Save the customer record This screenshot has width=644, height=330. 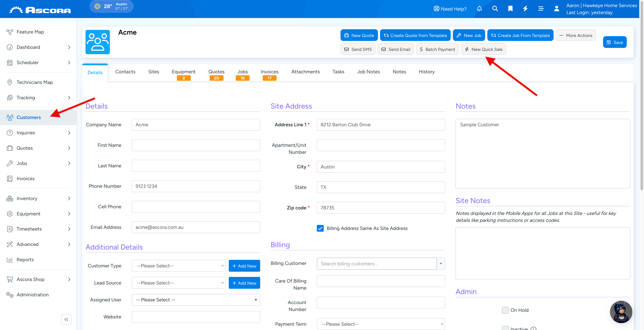(614, 42)
